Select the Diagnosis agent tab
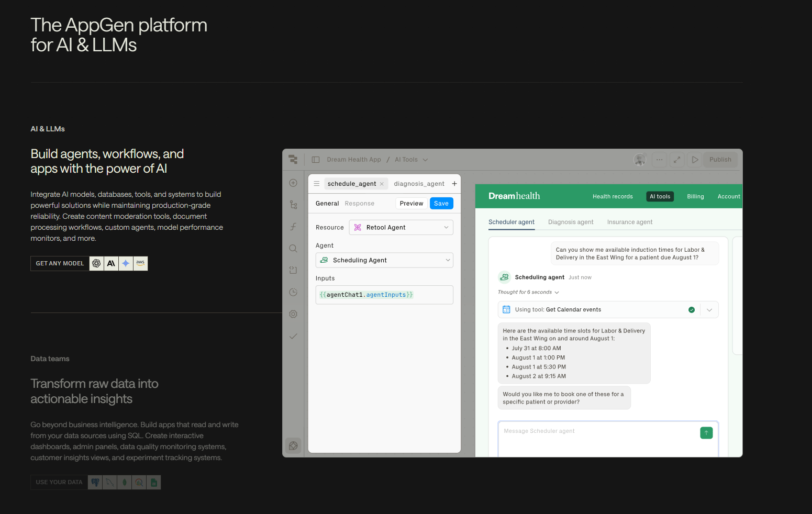 571,222
